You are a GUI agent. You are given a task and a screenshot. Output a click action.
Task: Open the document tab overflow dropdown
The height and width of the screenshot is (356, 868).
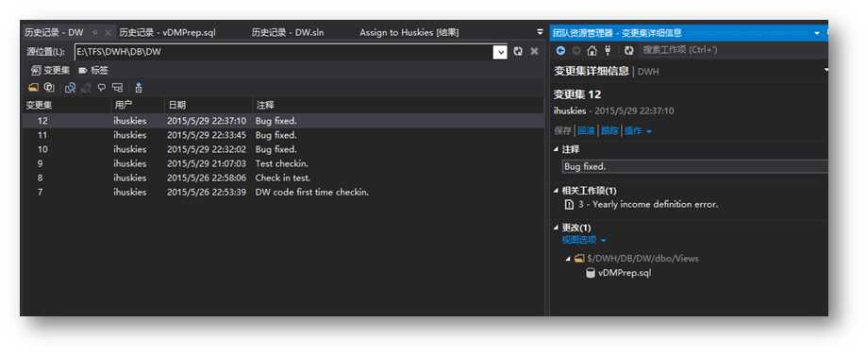click(540, 32)
